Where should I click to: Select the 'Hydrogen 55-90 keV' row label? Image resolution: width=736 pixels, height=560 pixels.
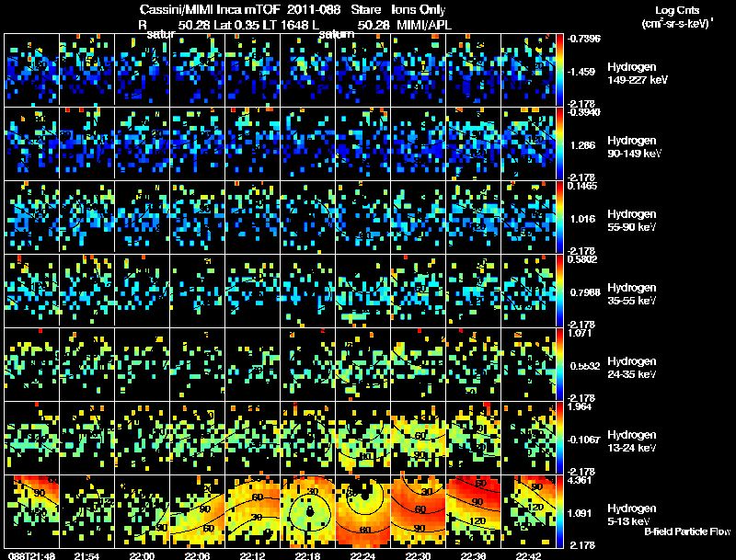[632, 221]
